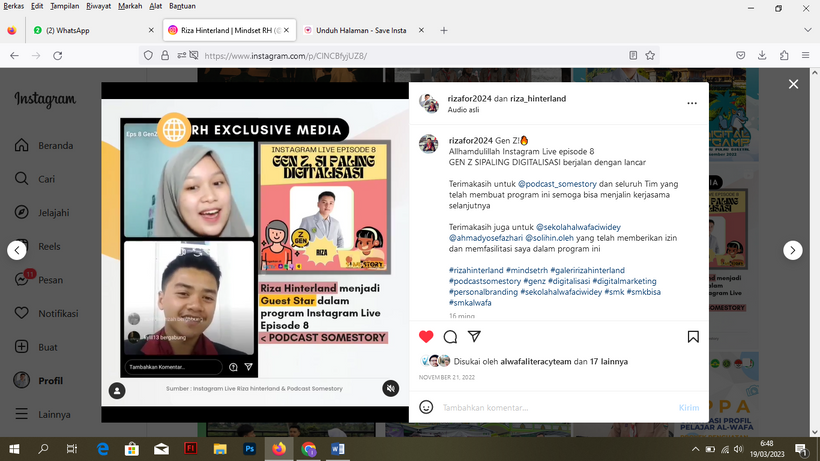Unmute the video sound icon
This screenshot has width=820, height=461.
pyautogui.click(x=390, y=388)
